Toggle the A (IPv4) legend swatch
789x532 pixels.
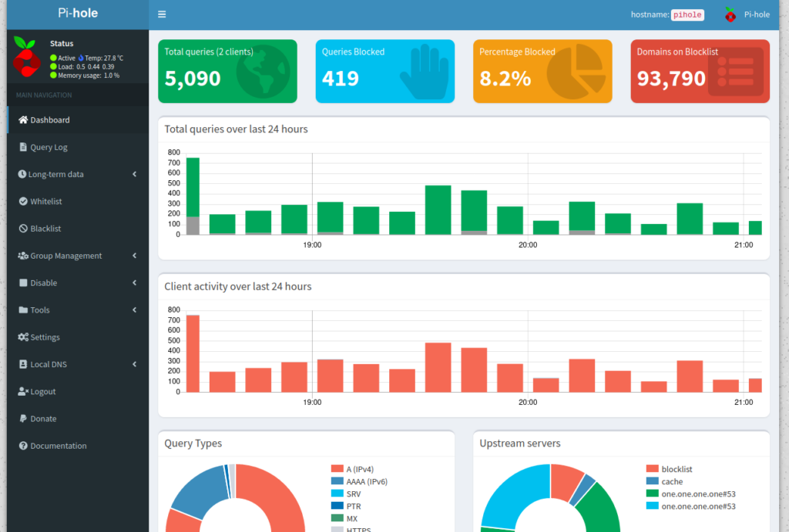(337, 469)
